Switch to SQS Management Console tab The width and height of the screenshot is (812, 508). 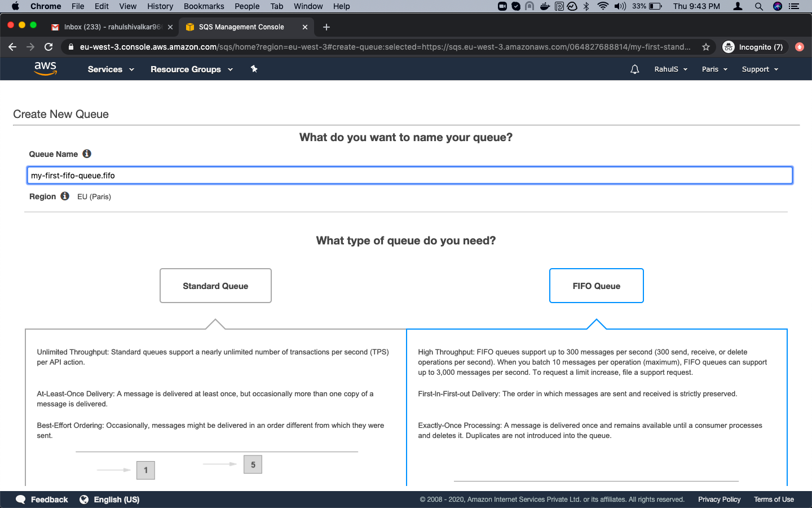[246, 27]
